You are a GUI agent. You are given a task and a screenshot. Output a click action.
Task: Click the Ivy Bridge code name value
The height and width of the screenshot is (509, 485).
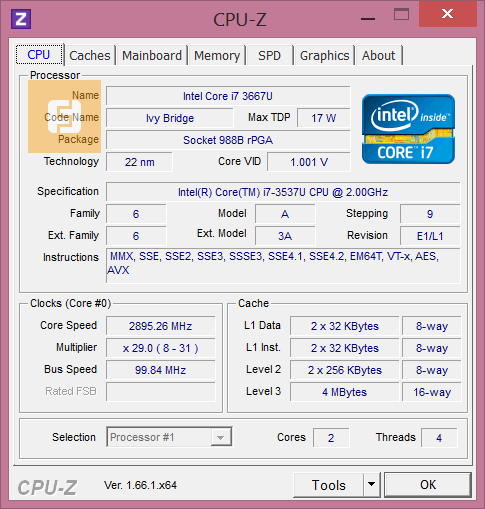170,118
